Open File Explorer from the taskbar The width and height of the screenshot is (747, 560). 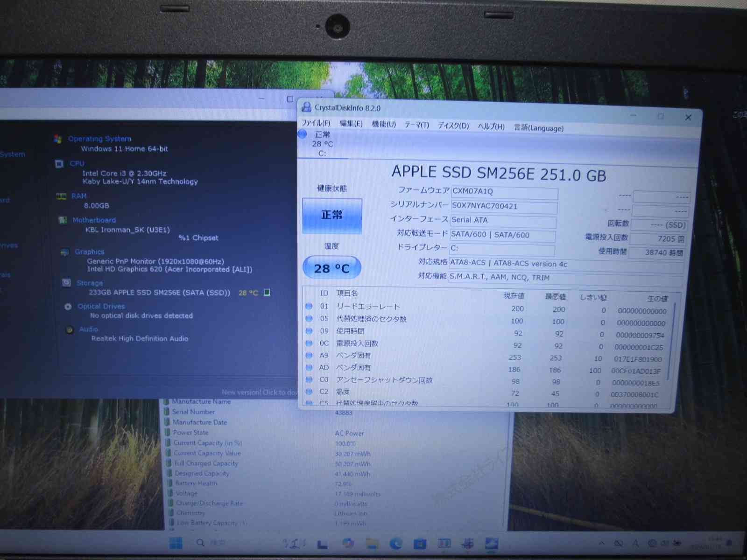point(372,543)
